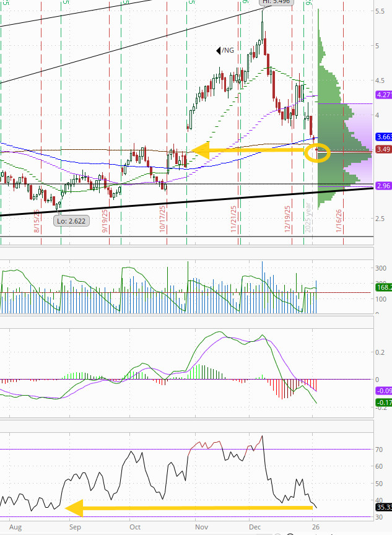Click 60 on the RSI axis

[379, 466]
